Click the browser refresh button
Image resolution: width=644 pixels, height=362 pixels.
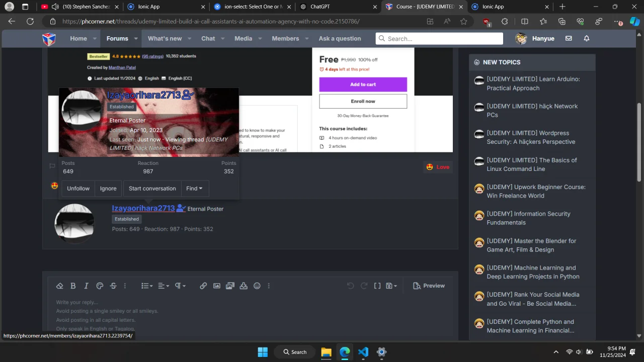(x=30, y=22)
